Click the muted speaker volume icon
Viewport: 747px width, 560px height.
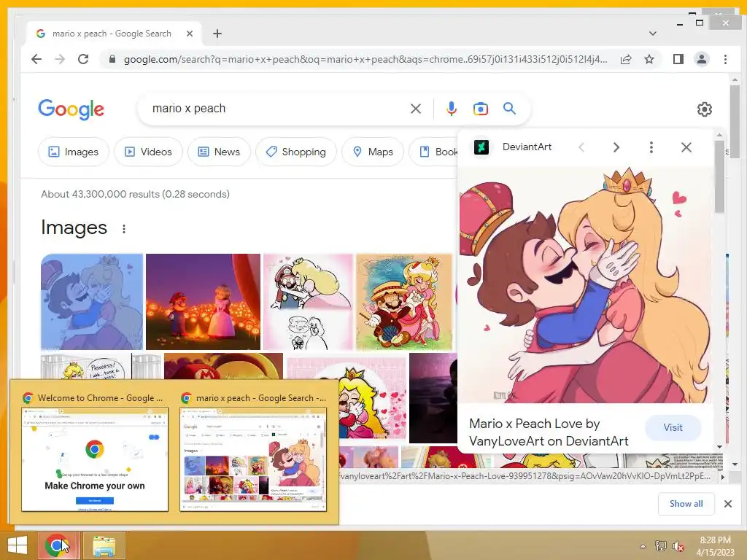click(x=678, y=546)
